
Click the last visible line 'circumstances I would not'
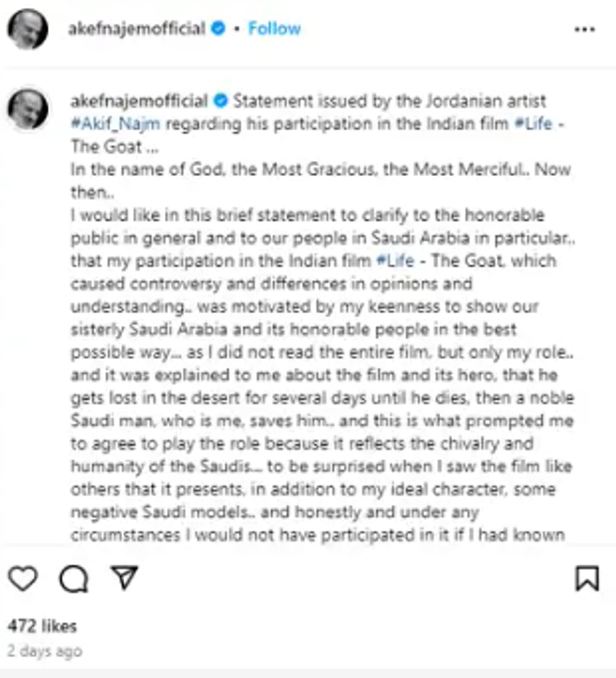[x=317, y=535]
